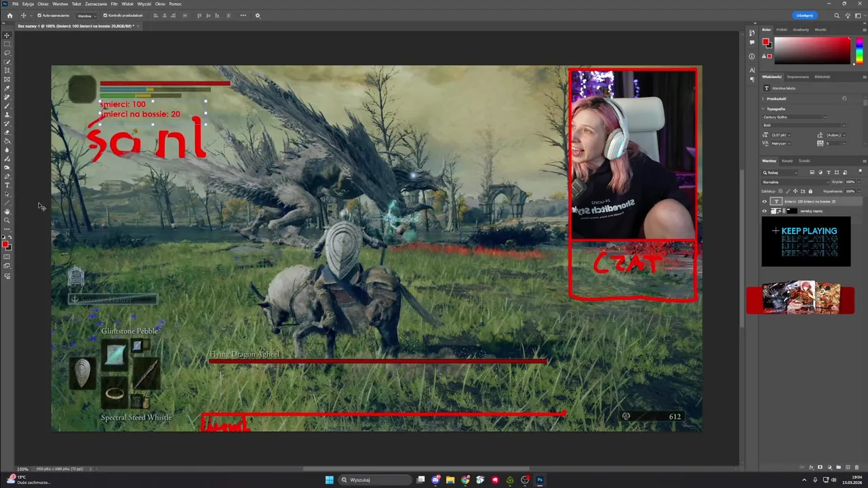Click the Udostępnij share button
This screenshot has height=488, width=868.
(806, 16)
